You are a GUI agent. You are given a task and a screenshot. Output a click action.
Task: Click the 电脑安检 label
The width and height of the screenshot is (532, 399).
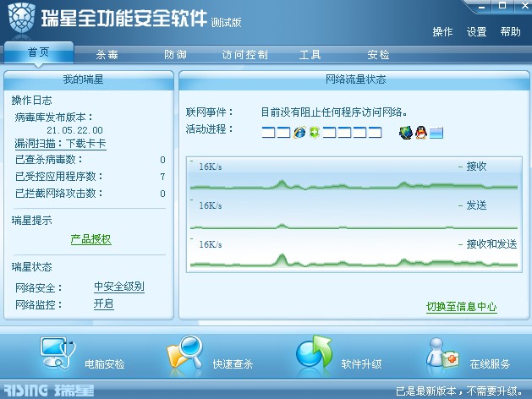tap(105, 364)
